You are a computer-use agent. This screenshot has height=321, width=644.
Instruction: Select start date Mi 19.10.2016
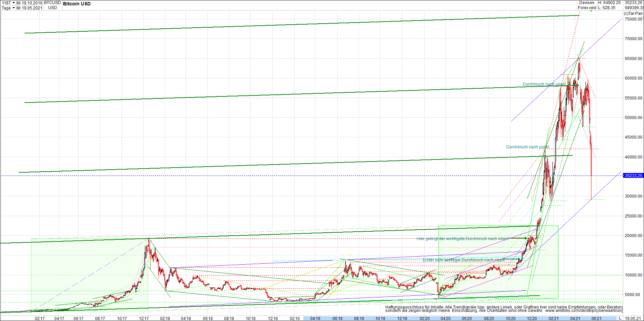pos(29,3)
